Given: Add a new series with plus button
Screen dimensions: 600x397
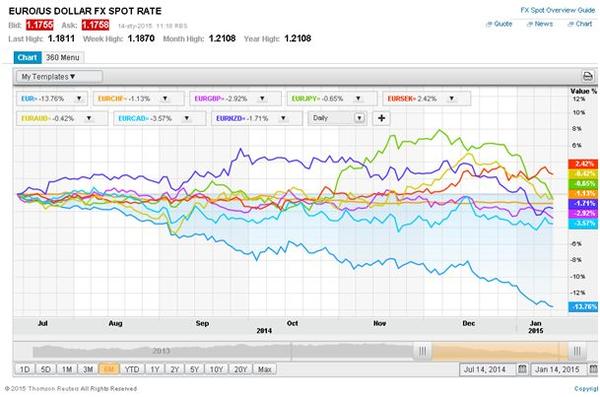Looking at the screenshot, I should click(x=382, y=118).
